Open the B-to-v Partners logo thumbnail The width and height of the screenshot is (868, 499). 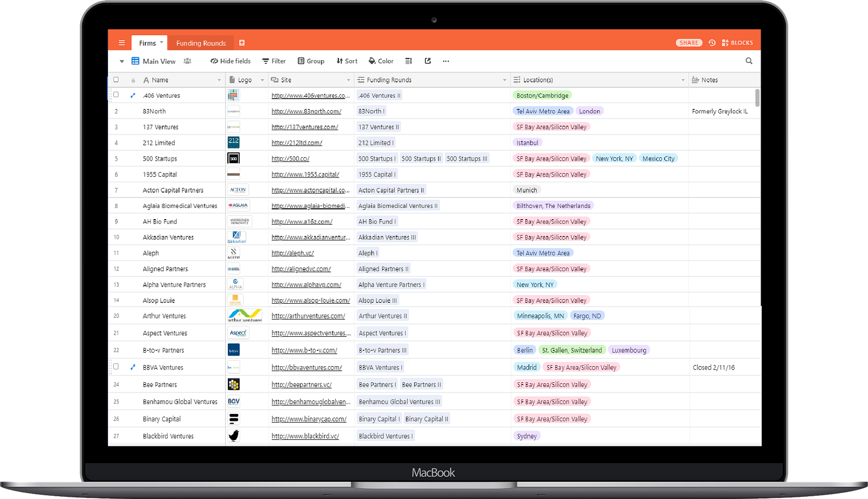click(x=234, y=350)
